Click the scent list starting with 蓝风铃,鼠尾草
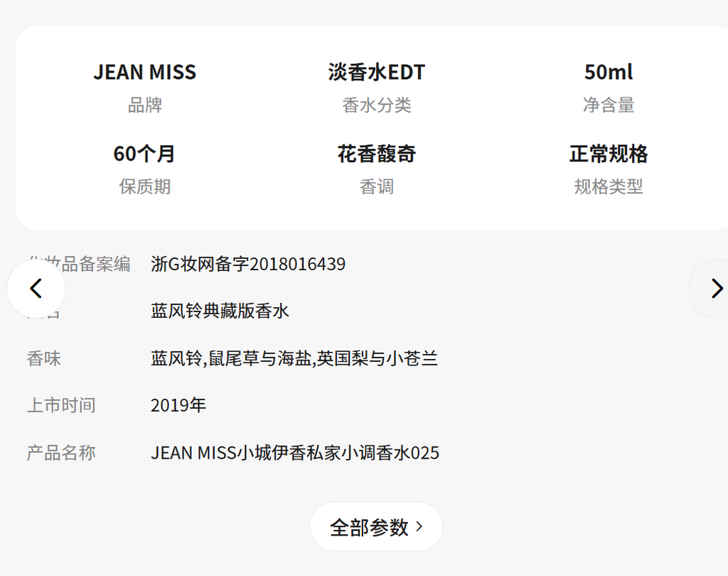The image size is (728, 576). pos(294,358)
